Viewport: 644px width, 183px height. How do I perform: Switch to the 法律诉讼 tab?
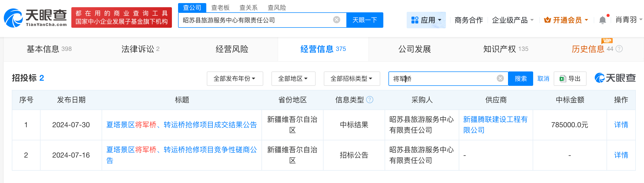pos(140,49)
